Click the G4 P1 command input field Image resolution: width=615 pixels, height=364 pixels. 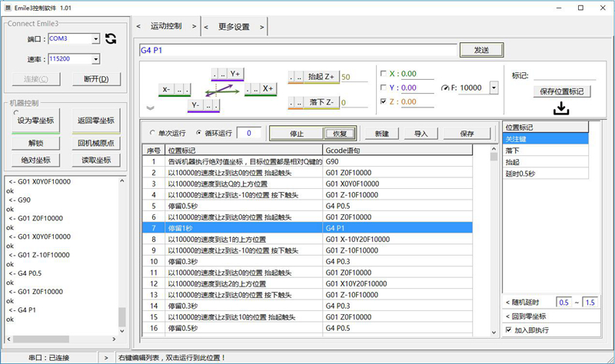click(x=298, y=50)
